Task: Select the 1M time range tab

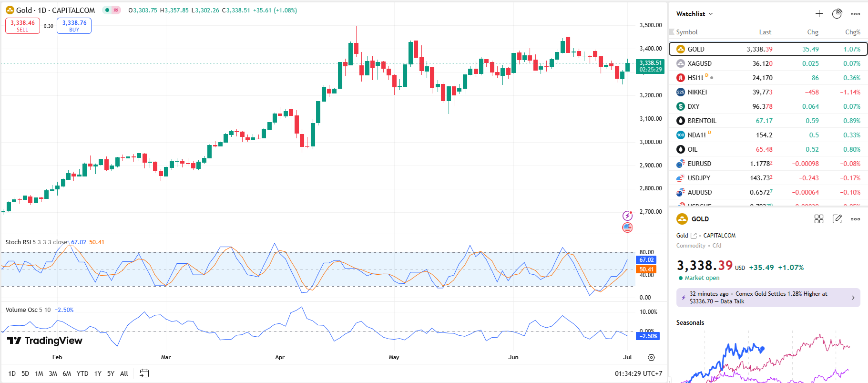Action: pos(39,373)
